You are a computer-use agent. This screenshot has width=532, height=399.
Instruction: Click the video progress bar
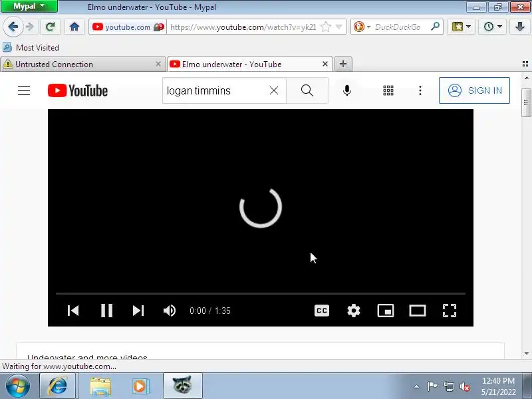(261, 293)
